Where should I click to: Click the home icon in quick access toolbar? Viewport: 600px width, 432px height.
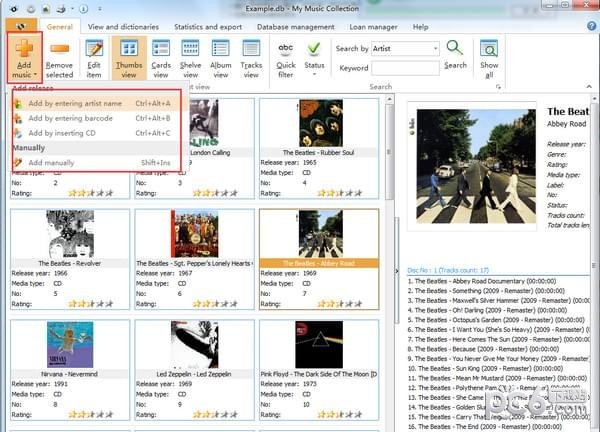pos(46,8)
